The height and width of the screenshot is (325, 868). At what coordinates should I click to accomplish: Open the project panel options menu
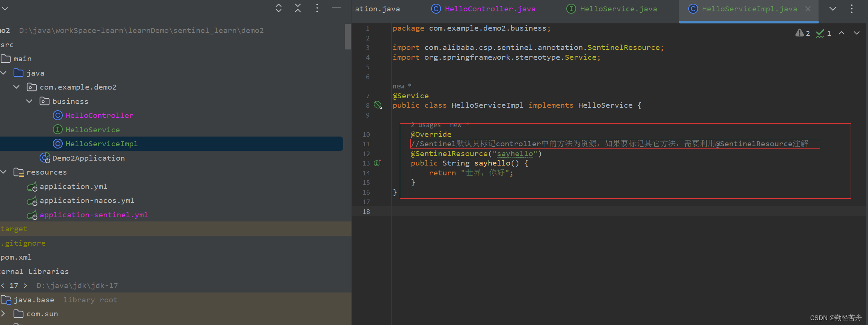tap(317, 8)
